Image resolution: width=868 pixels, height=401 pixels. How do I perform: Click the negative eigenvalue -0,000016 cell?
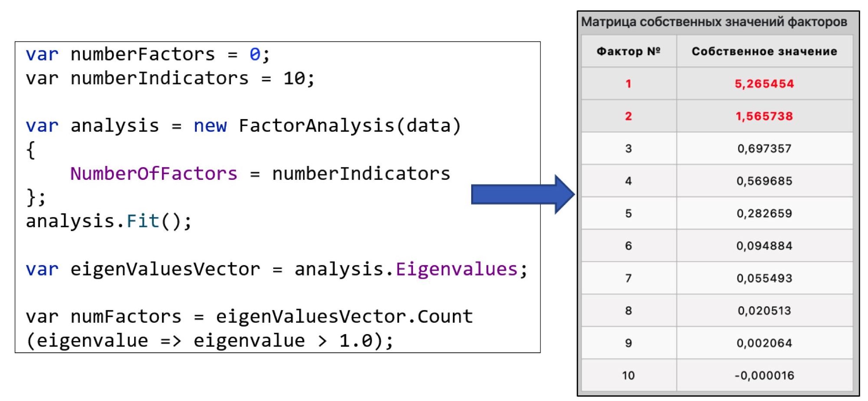click(764, 375)
